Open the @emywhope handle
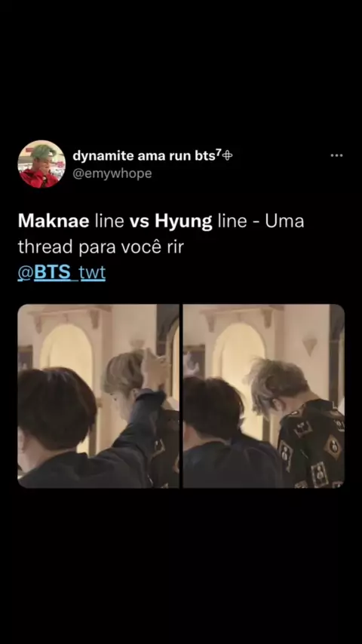 point(112,173)
